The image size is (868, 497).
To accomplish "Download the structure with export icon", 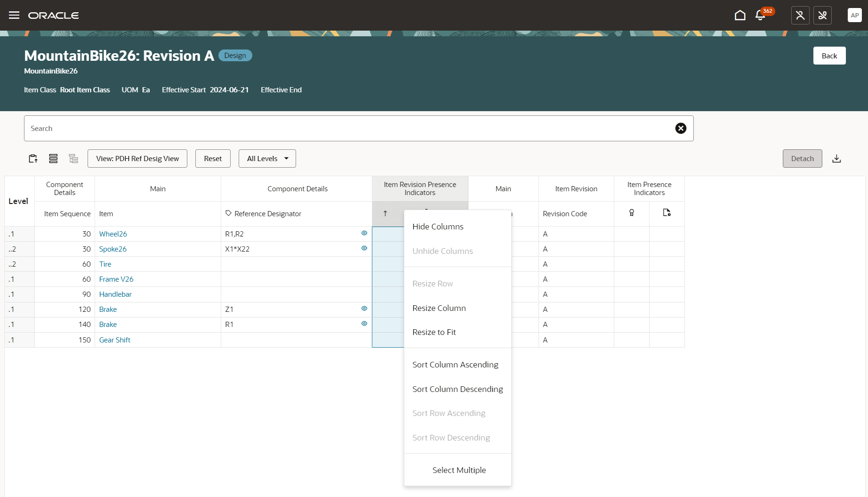I will click(x=836, y=159).
